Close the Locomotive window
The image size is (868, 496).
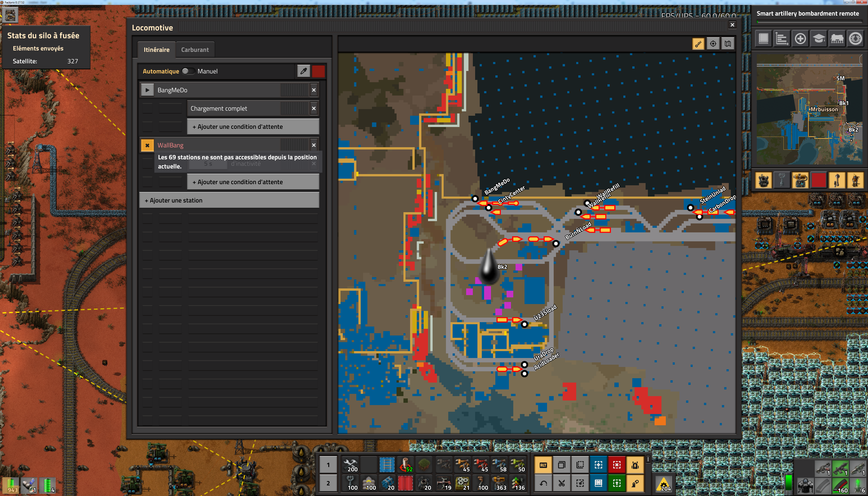click(732, 25)
